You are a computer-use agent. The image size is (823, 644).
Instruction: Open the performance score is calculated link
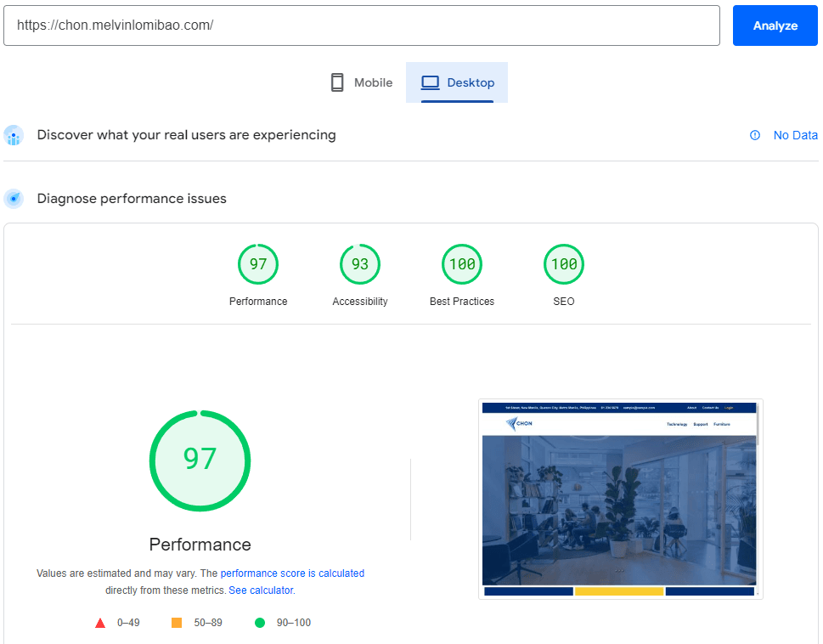(292, 573)
